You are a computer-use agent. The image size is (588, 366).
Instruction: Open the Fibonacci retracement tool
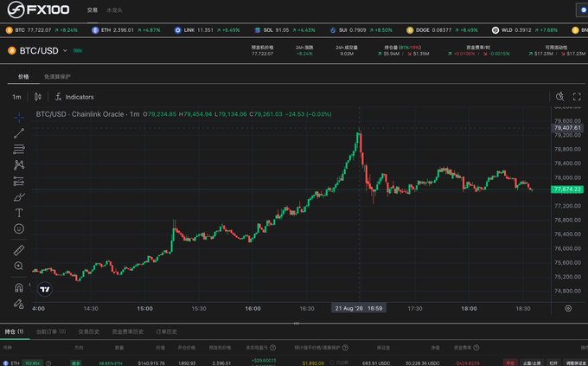(19, 149)
